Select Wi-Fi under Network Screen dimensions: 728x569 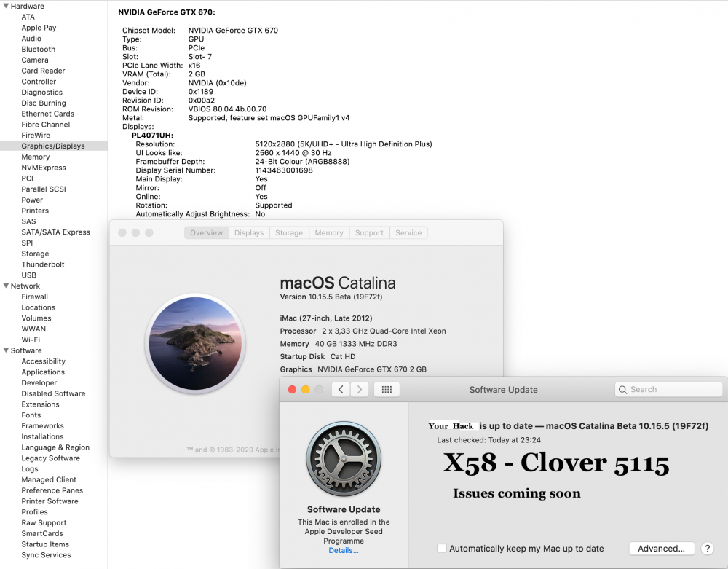coord(31,340)
